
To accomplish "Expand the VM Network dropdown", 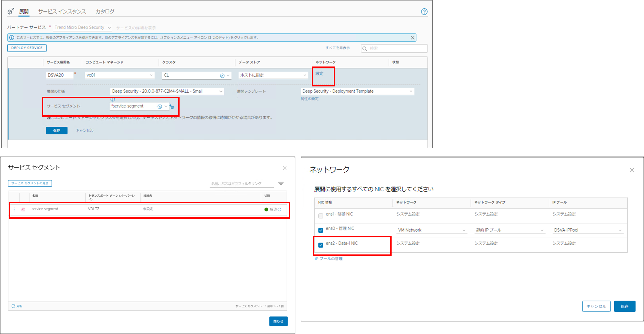I will pos(432,230).
